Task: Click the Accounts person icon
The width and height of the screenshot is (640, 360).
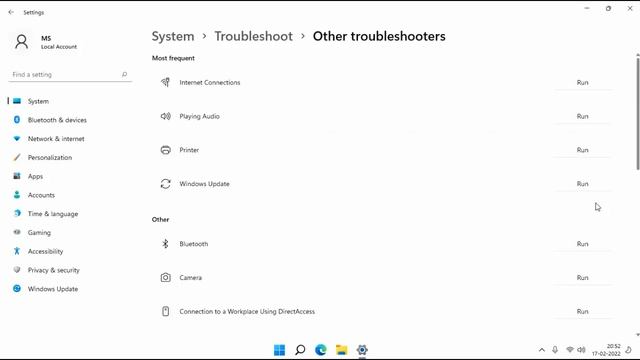Action: coord(17,195)
